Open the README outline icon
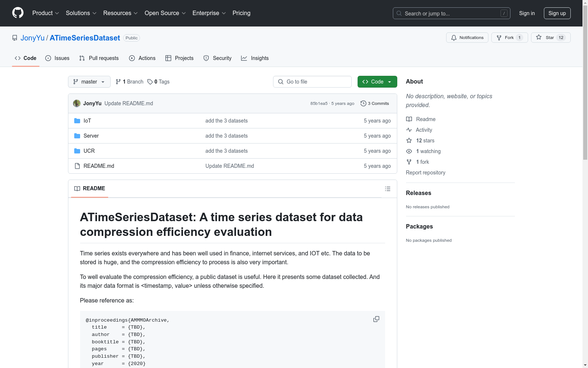Screen dimensions: 588x368 388,189
